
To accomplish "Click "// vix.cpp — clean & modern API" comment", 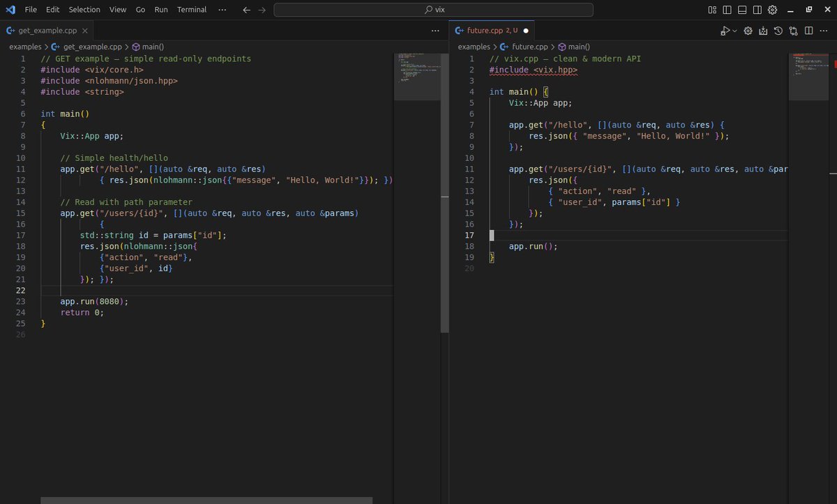I will [x=566, y=59].
